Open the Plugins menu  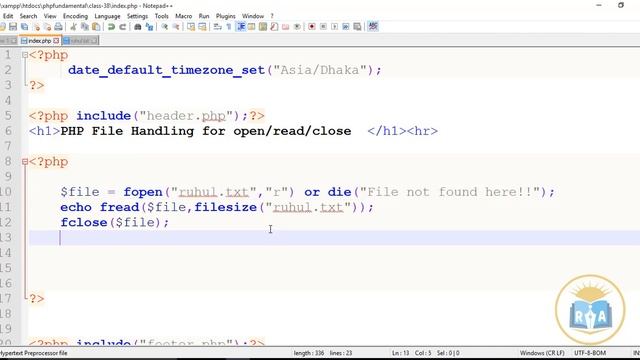(226, 16)
